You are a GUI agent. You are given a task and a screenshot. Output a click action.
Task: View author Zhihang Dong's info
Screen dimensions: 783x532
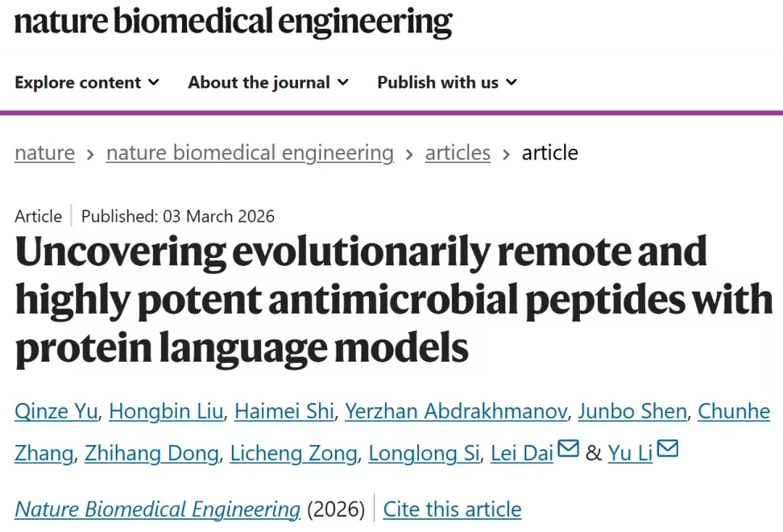pyautogui.click(x=152, y=454)
